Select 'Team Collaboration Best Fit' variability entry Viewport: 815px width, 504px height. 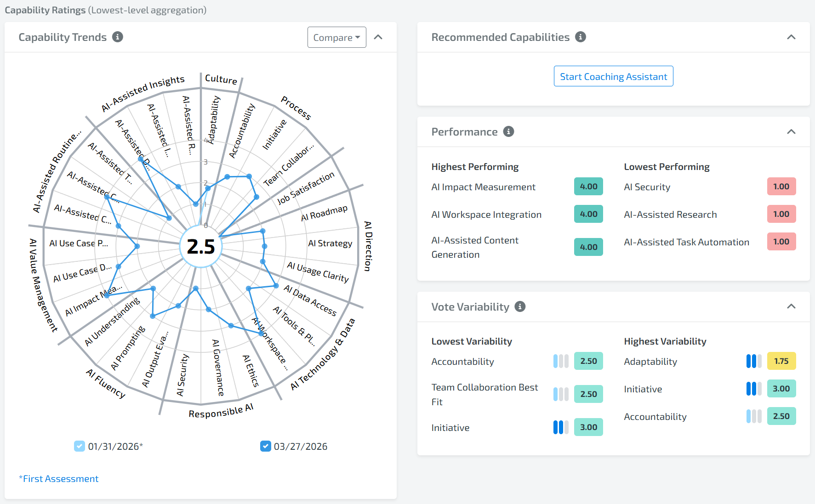pyautogui.click(x=484, y=394)
